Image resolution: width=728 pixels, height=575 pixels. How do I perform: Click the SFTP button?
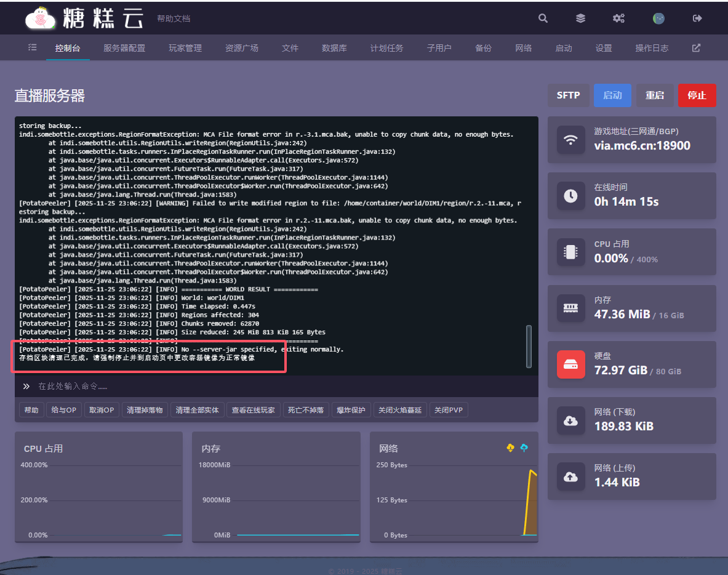tap(568, 95)
